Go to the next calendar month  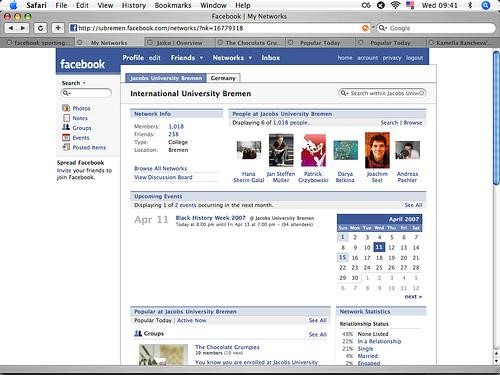(x=413, y=296)
